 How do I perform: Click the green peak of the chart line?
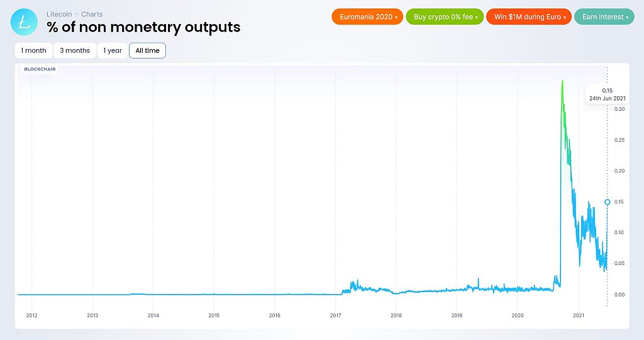click(x=562, y=82)
